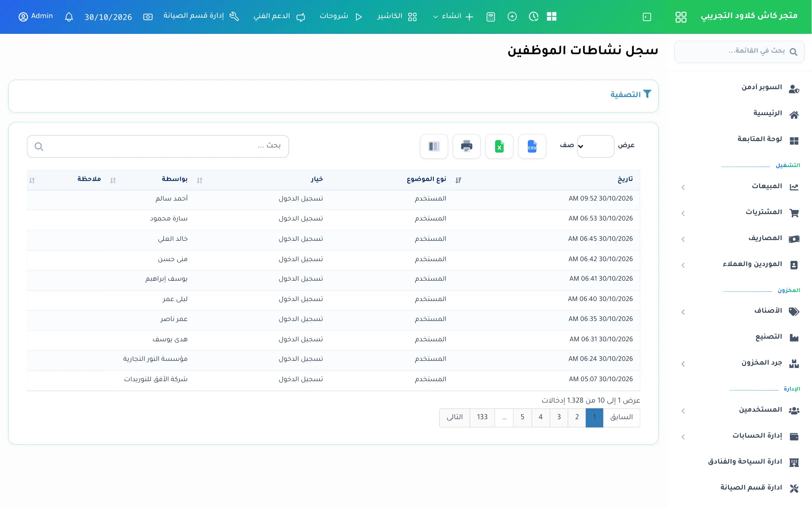Image resolution: width=812 pixels, height=508 pixels.
Task: Expand the التصفية filter panel
Action: [631, 94]
